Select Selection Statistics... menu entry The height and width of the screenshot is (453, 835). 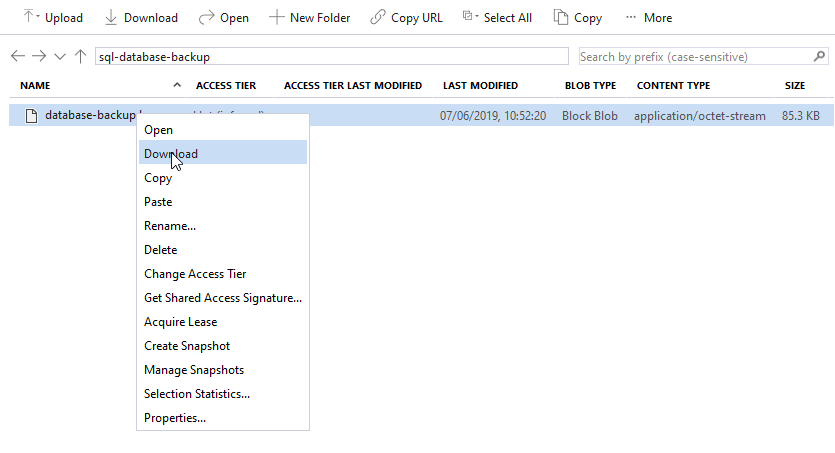(223, 393)
